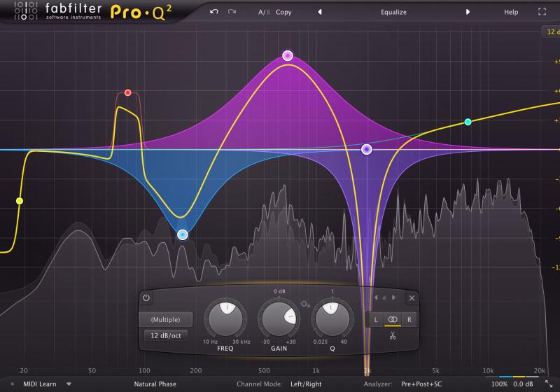Select previous band with left arrow

(376, 297)
